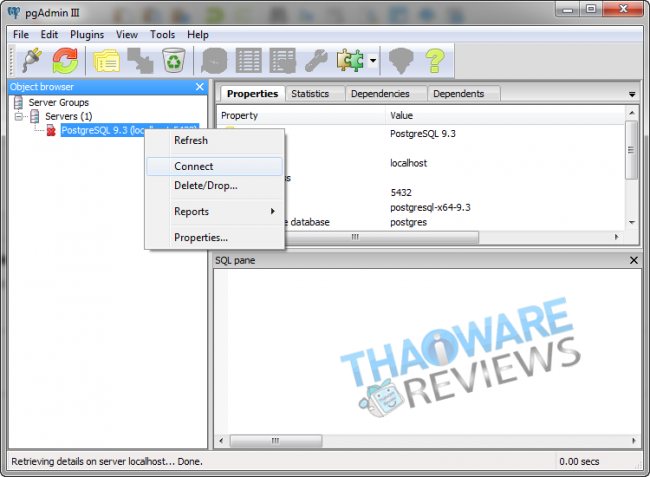Click the Property column header
Image resolution: width=650 pixels, height=477 pixels.
click(x=301, y=115)
